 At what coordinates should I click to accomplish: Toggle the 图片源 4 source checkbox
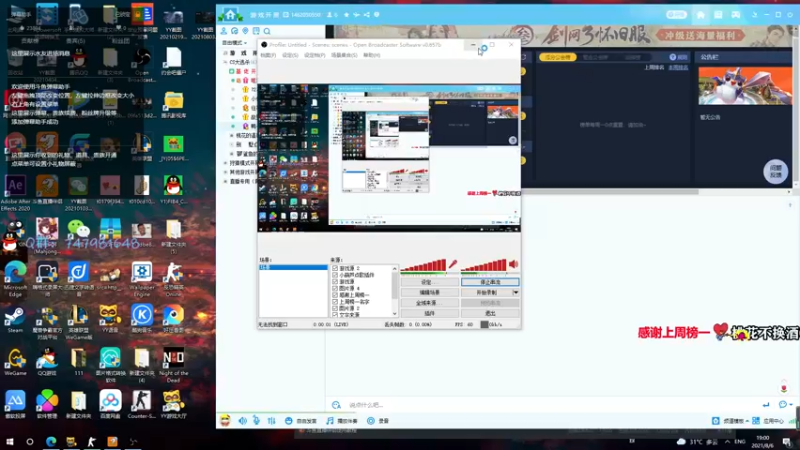[335, 288]
